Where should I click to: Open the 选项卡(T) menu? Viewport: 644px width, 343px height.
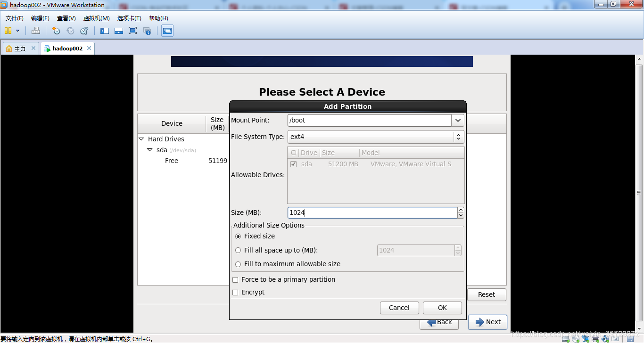coord(129,18)
